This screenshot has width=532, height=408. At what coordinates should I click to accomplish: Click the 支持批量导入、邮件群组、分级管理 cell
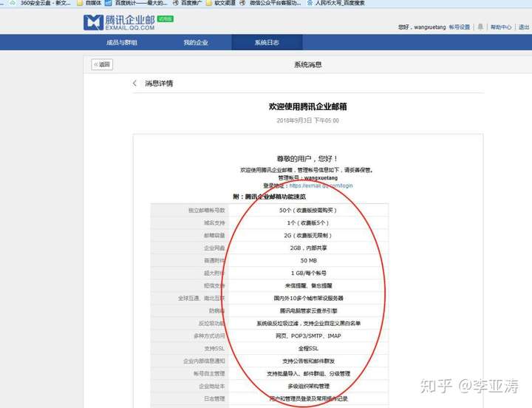click(308, 374)
